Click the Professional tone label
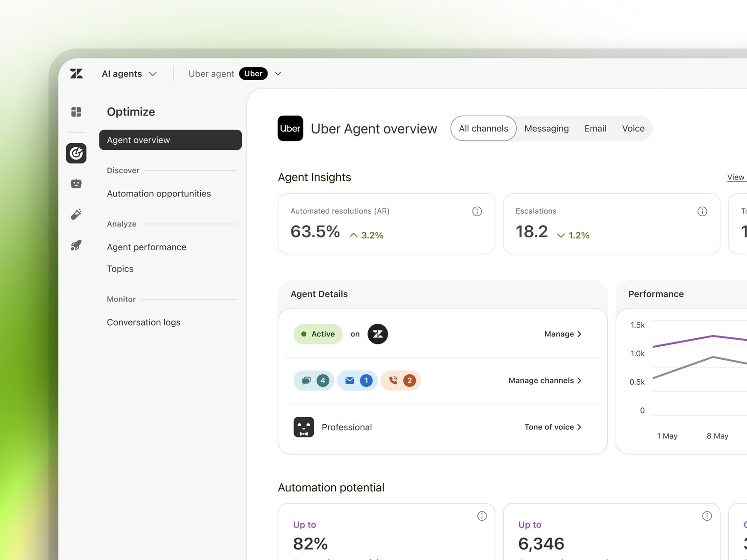This screenshot has width=747, height=560. pyautogui.click(x=347, y=427)
